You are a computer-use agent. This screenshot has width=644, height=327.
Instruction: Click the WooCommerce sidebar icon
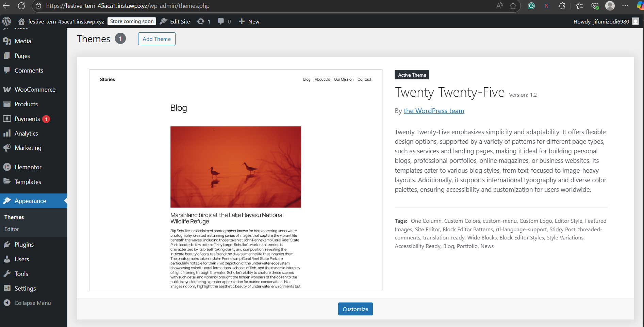[7, 90]
